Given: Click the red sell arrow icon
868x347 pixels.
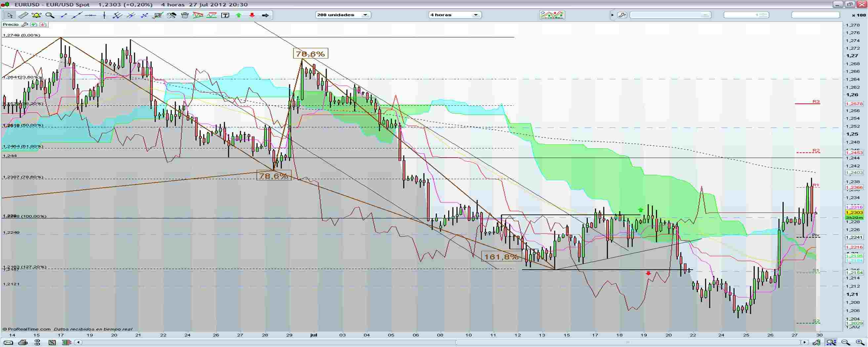Looking at the screenshot, I should pyautogui.click(x=252, y=15).
